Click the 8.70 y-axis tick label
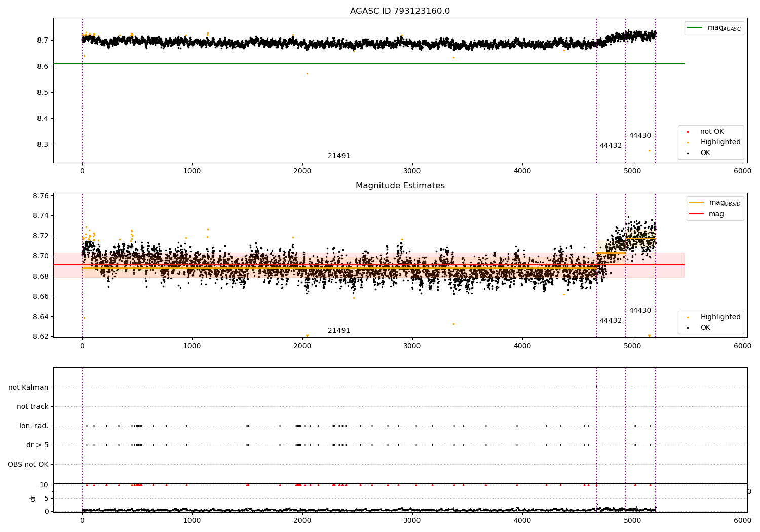This screenshot has width=760, height=532. (41, 256)
